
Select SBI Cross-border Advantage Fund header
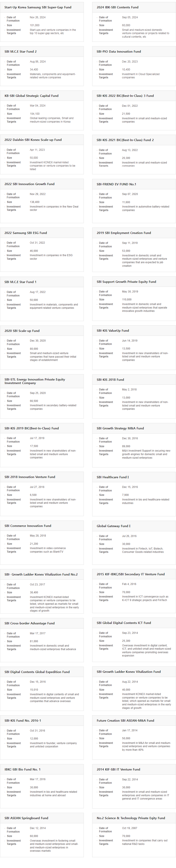tap(29, 623)
